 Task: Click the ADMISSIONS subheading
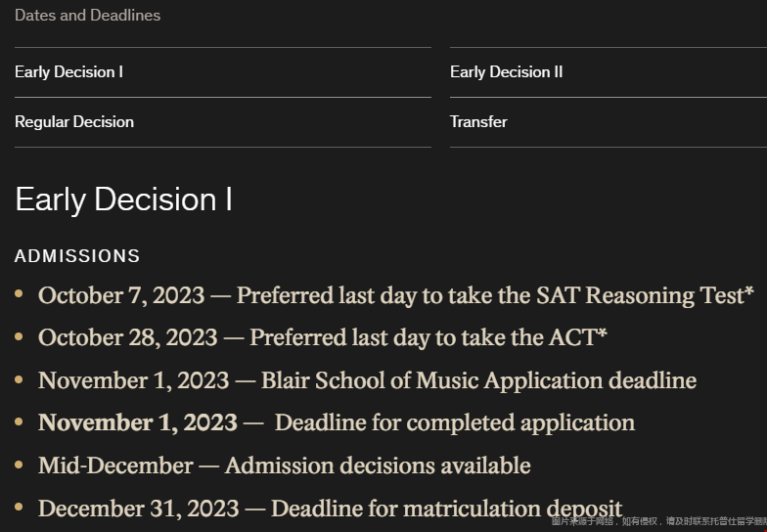[x=77, y=256]
